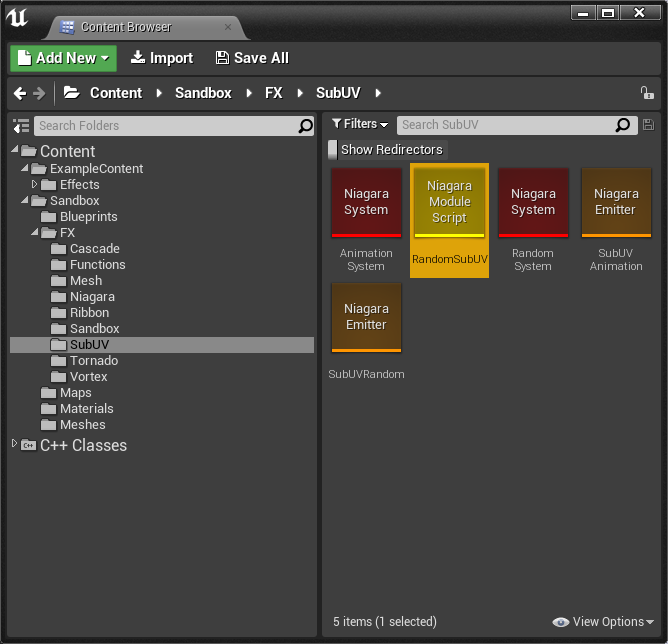The width and height of the screenshot is (668, 644).
Task: Click the ExampleContent folder label
Action: click(x=97, y=169)
